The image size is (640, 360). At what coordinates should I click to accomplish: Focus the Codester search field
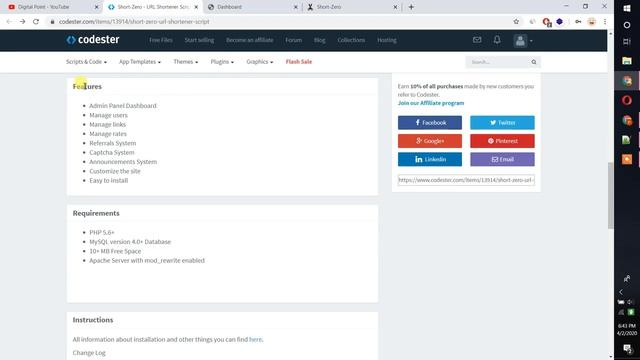click(x=498, y=62)
